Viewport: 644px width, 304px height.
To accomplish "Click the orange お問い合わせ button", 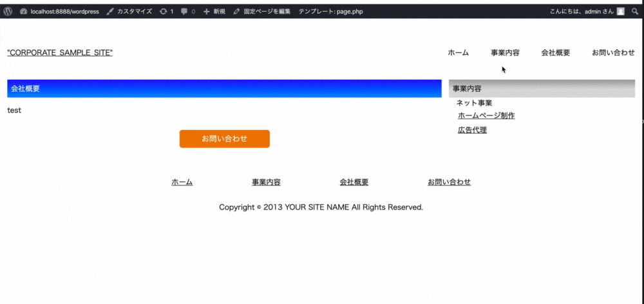I will click(x=225, y=139).
